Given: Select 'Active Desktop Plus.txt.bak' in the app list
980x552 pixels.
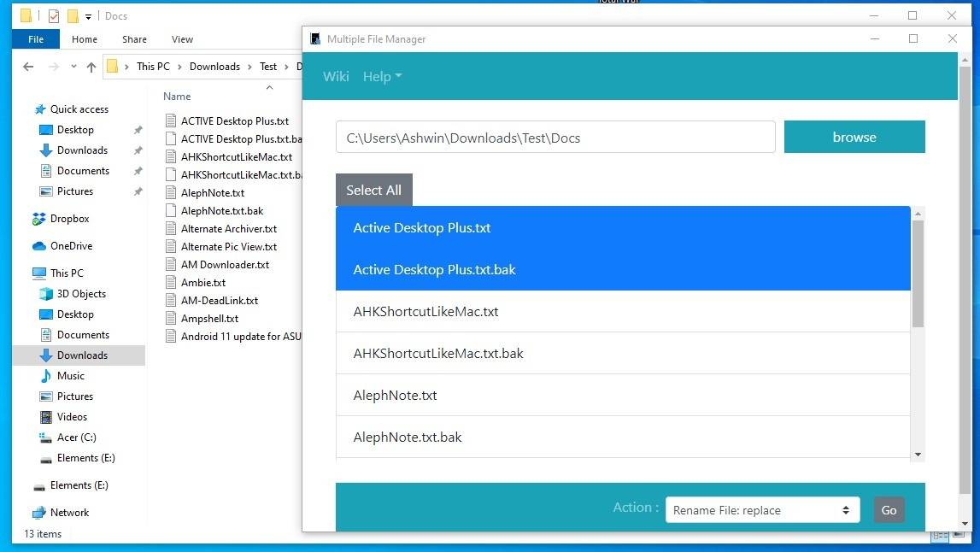Looking at the screenshot, I should [623, 269].
